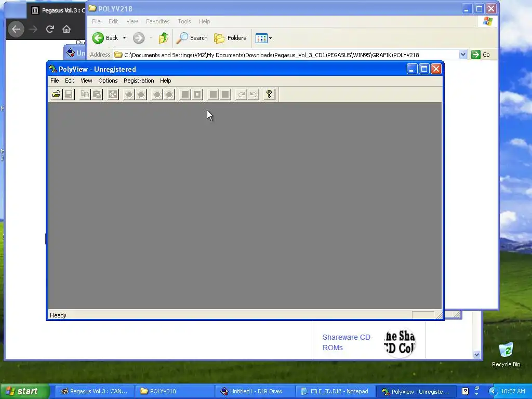Click the Go button beside the address bar
The image size is (532, 399).
(x=481, y=55)
